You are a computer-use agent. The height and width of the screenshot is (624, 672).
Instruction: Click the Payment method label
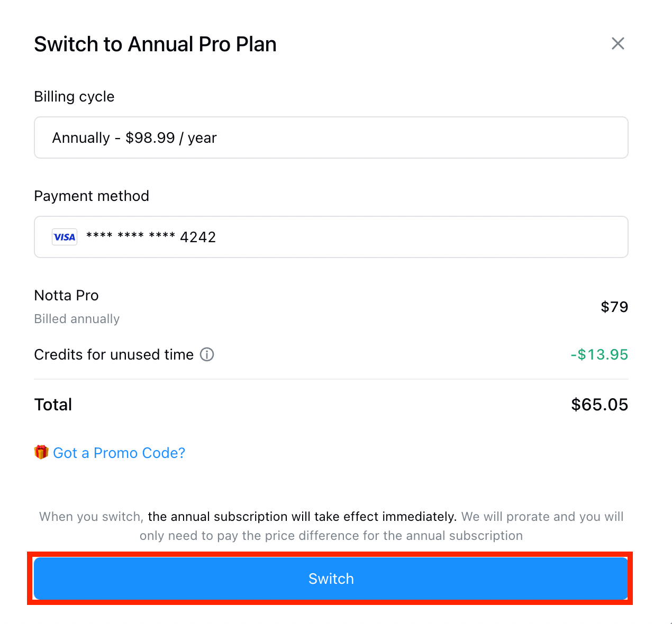[92, 196]
